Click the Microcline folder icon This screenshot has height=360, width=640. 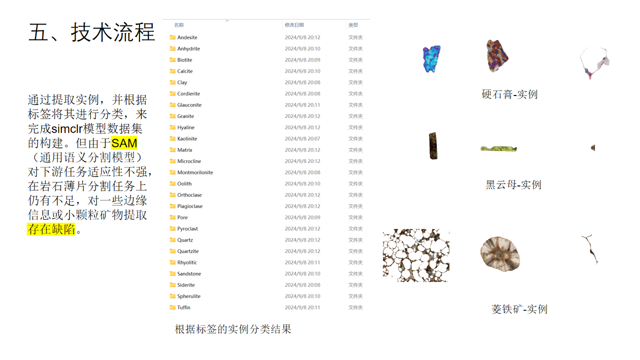tap(173, 161)
